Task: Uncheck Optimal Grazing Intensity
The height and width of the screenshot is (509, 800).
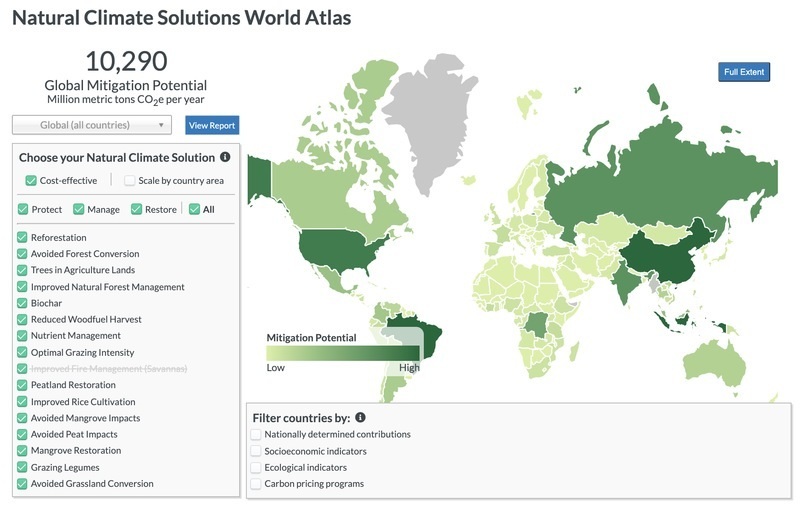Action: tap(22, 352)
